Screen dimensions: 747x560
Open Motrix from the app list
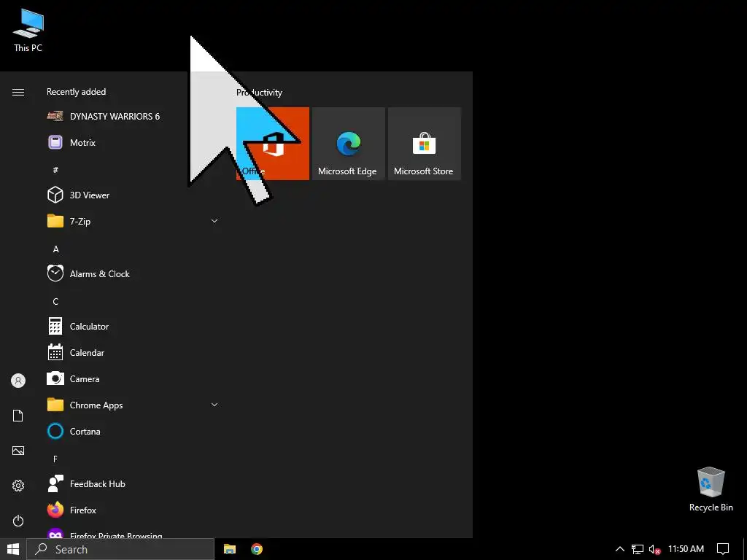[x=133, y=142]
